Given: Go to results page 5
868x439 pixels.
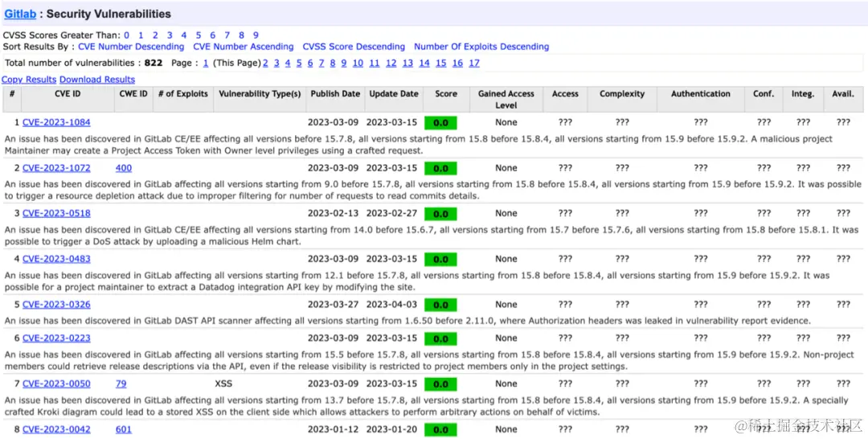Looking at the screenshot, I should coord(299,63).
